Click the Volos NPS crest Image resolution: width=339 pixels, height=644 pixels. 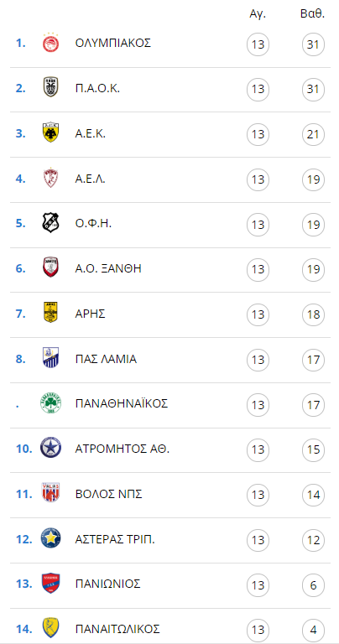(x=51, y=494)
